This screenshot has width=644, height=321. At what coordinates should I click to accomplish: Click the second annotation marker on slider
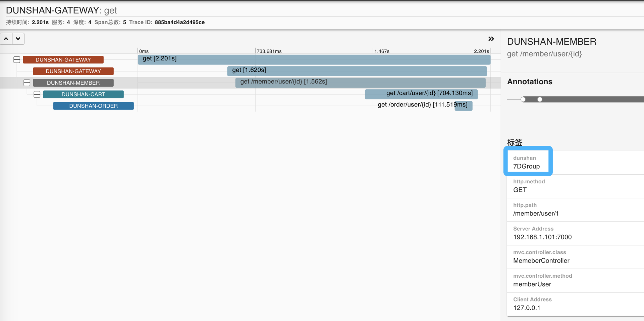tap(540, 99)
